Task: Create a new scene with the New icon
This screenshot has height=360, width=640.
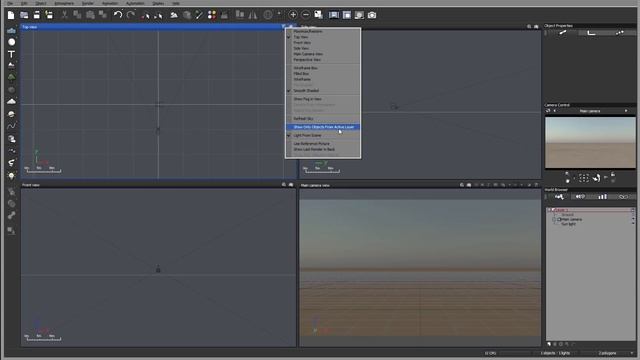Action: click(x=11, y=15)
